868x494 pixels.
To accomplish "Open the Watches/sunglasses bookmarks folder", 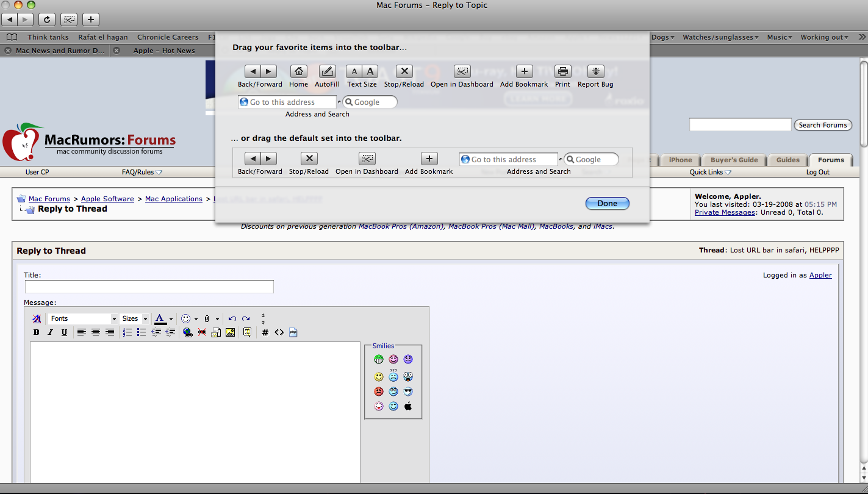I will [x=720, y=37].
